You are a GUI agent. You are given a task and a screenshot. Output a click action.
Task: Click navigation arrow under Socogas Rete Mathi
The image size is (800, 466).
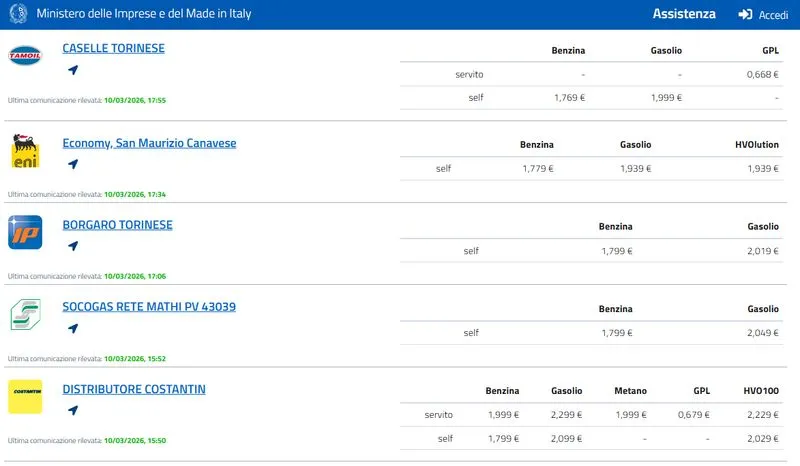pos(73,328)
